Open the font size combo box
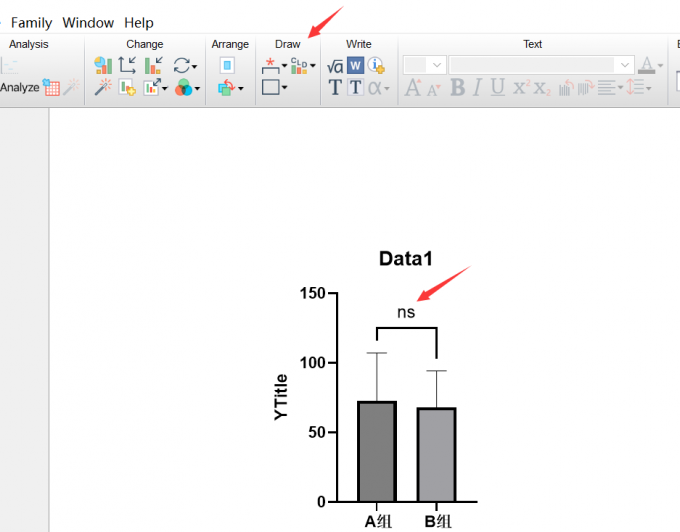 click(x=425, y=65)
